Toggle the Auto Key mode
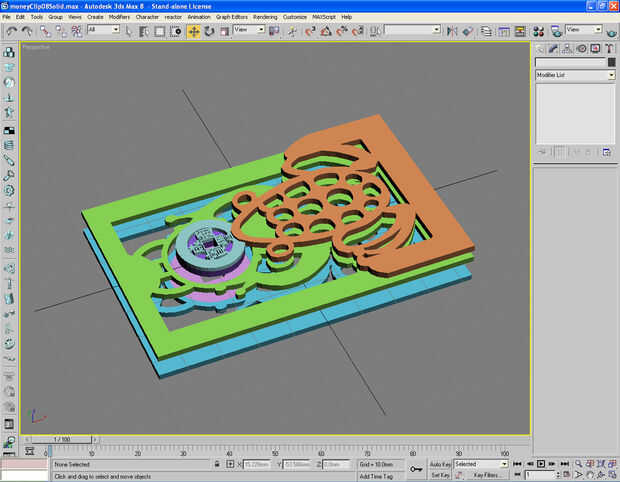This screenshot has height=482, width=620. pos(440,464)
